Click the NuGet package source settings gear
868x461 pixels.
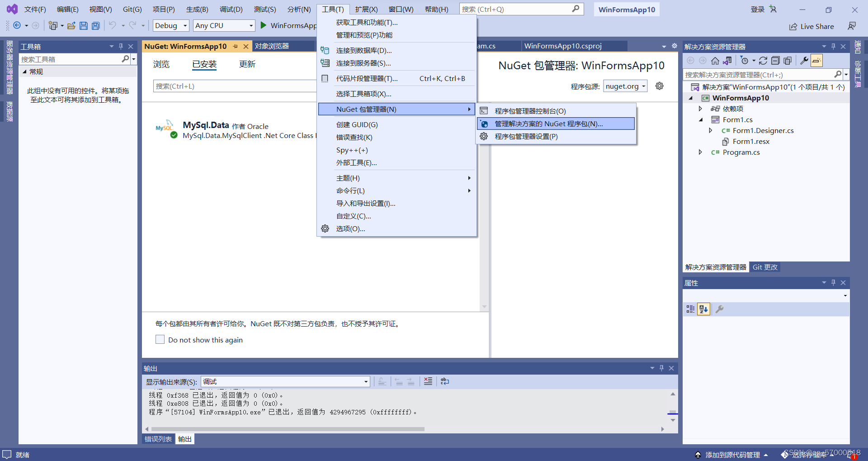pos(660,86)
